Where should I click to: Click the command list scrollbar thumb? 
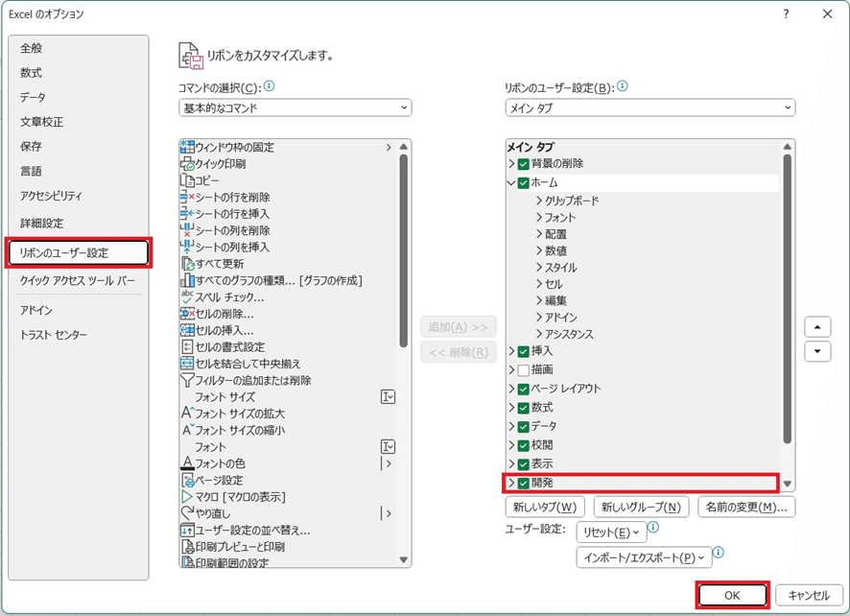click(403, 250)
